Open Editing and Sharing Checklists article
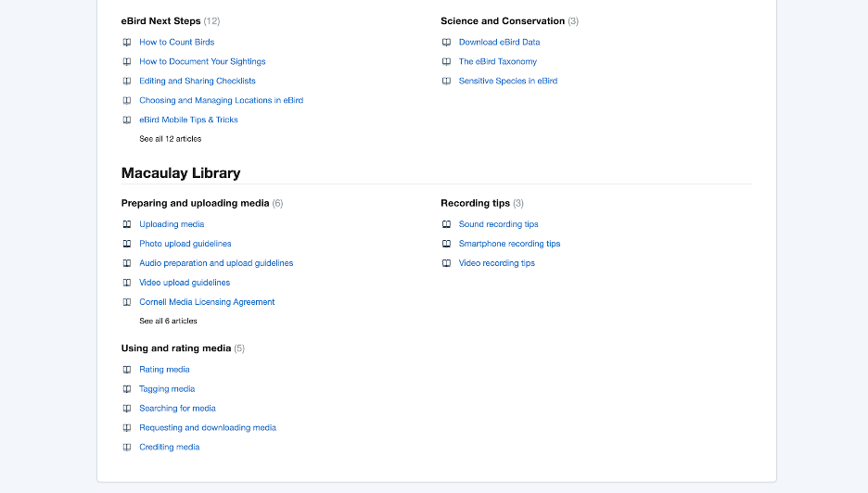 [198, 81]
